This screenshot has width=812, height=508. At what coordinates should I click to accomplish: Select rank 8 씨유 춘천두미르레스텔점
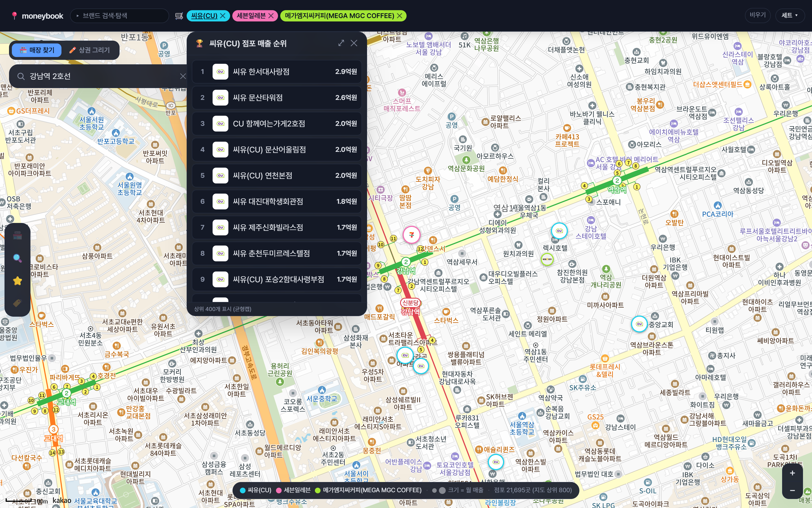(277, 253)
